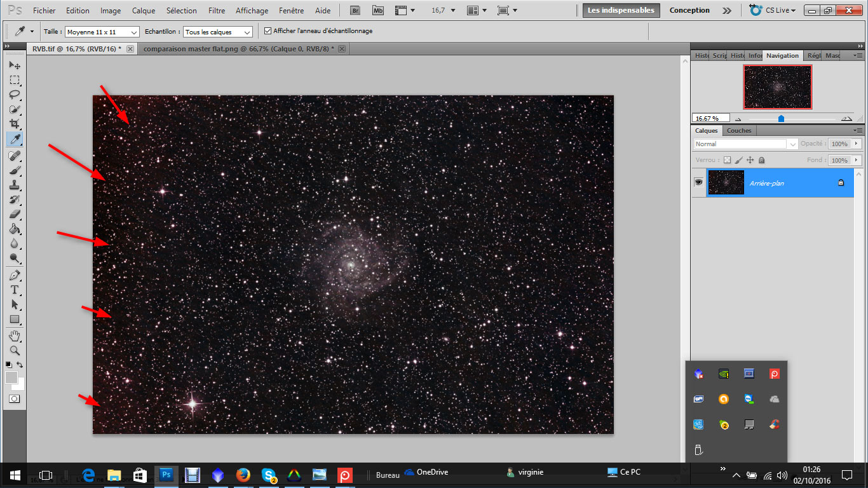Open Mini Bridge via Mb icon
This screenshot has width=868, height=488.
coord(377,10)
